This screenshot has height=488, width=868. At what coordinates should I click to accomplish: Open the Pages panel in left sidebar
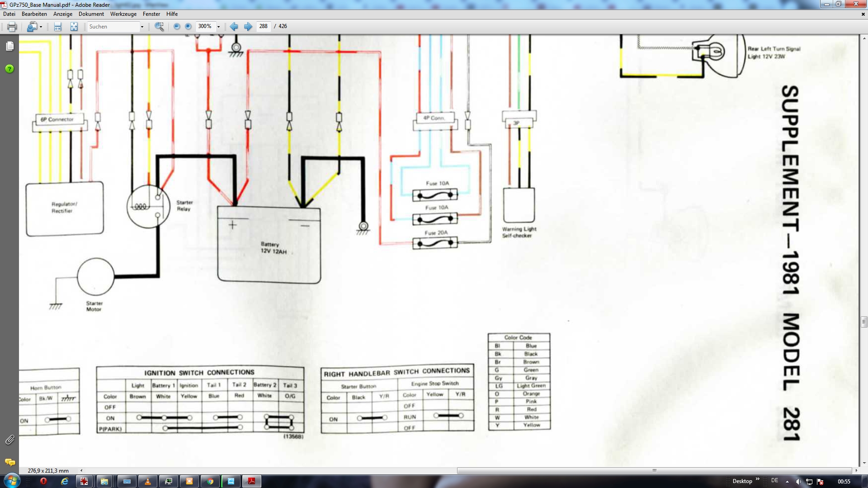[9, 46]
